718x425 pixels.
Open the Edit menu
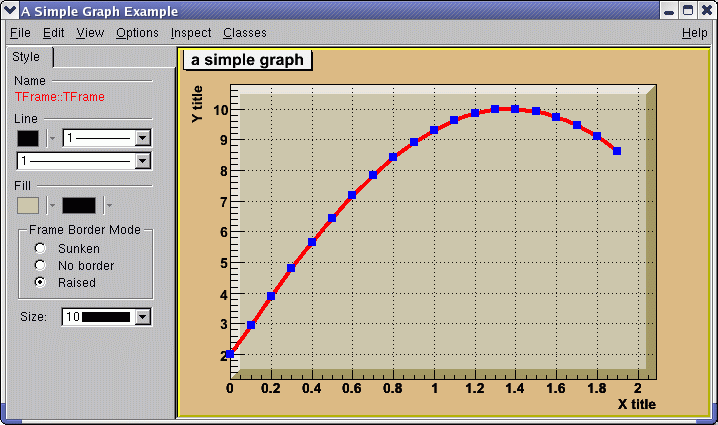click(x=53, y=33)
